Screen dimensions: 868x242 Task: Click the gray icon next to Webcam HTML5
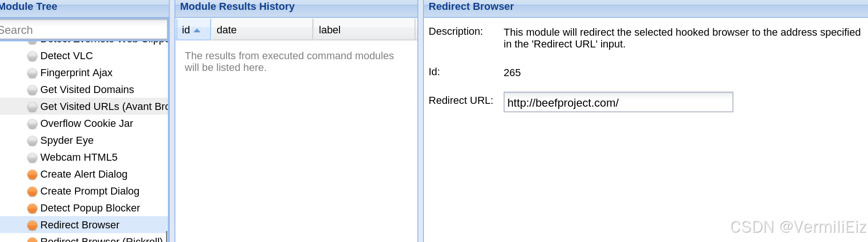(32, 158)
